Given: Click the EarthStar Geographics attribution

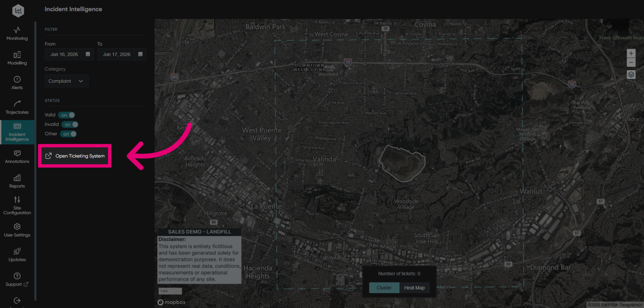Looking at the screenshot, I should tap(615, 305).
